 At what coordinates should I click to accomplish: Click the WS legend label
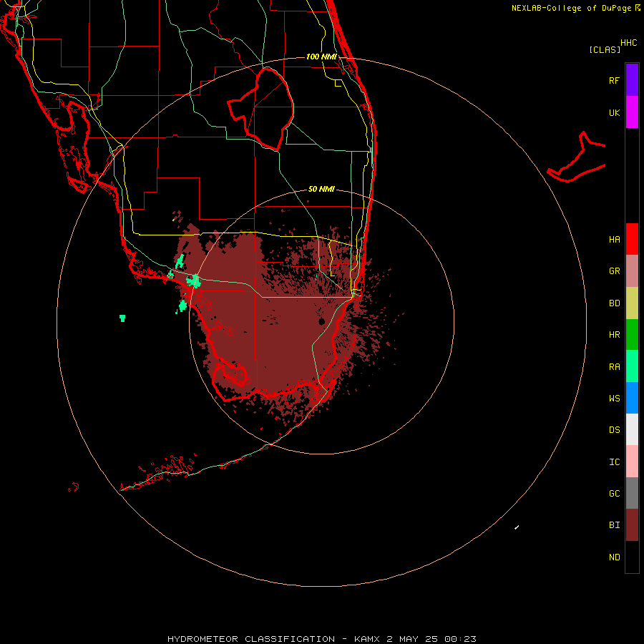point(614,399)
